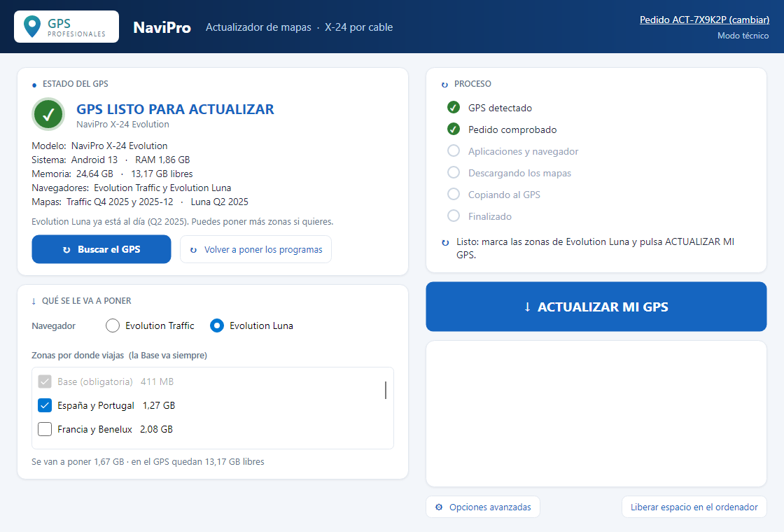Click 'Se van a poner 1,67 GB' summary text
784x532 pixels.
(x=148, y=461)
